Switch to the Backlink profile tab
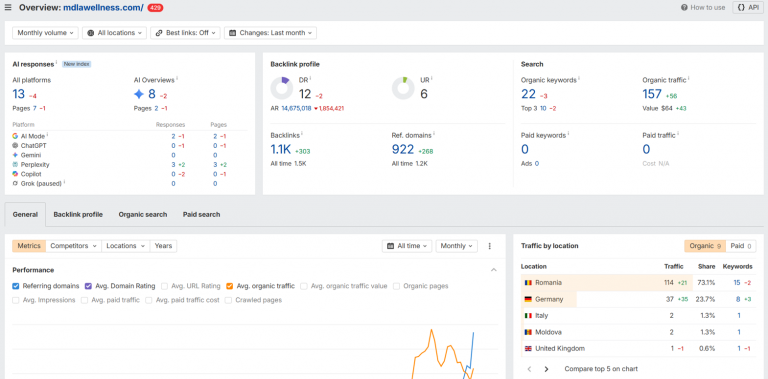 [x=78, y=214]
